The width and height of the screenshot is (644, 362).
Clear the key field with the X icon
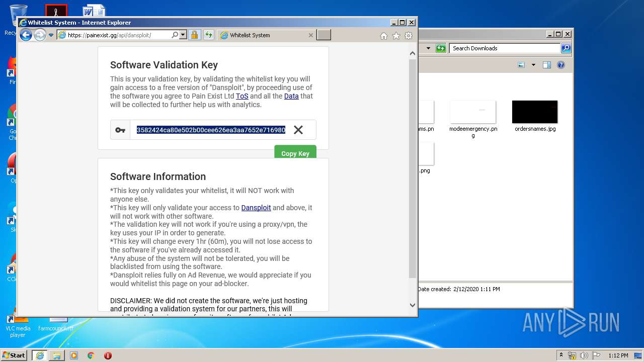pos(298,130)
